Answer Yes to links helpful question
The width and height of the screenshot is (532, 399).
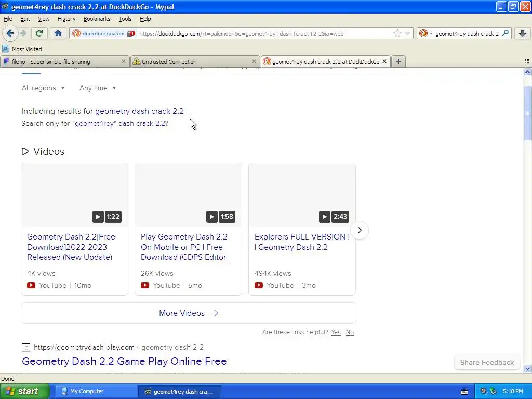click(336, 332)
